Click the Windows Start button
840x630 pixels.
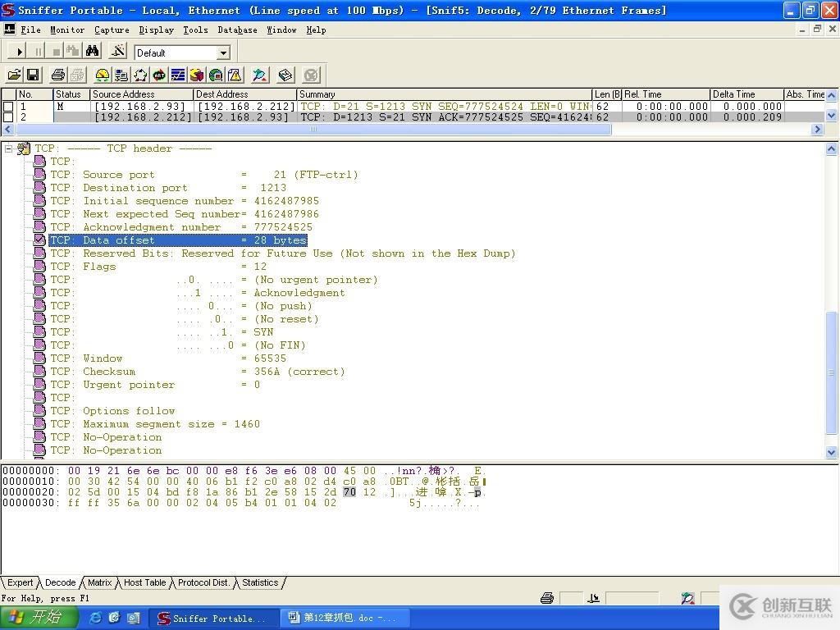[39, 618]
